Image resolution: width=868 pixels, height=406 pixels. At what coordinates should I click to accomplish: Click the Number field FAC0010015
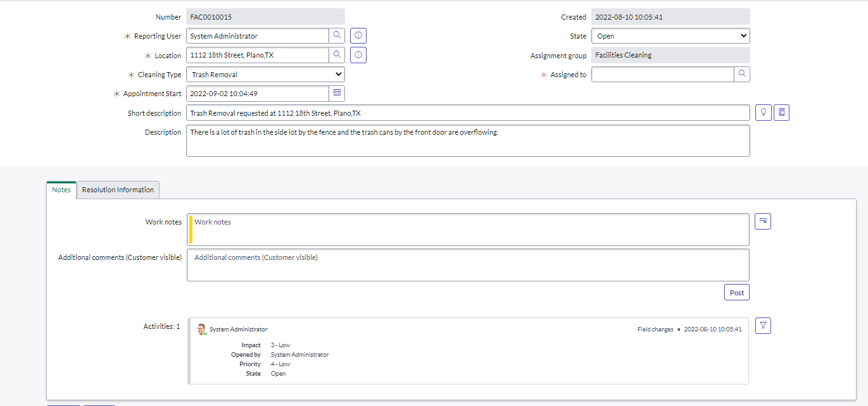click(265, 17)
